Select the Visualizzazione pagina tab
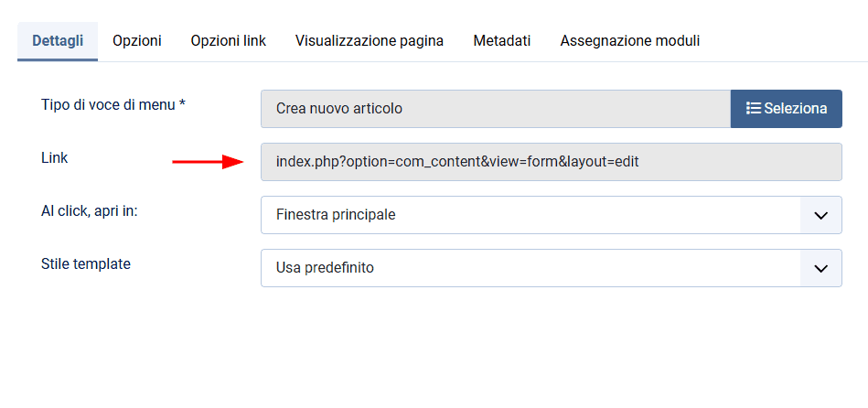The image size is (868, 408). (370, 40)
